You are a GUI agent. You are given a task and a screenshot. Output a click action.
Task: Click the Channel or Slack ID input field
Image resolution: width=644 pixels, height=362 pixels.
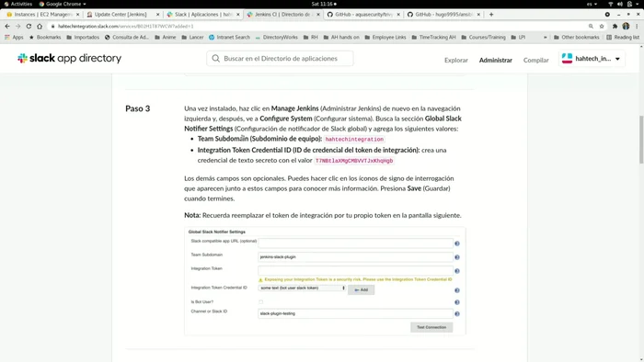tap(355, 313)
